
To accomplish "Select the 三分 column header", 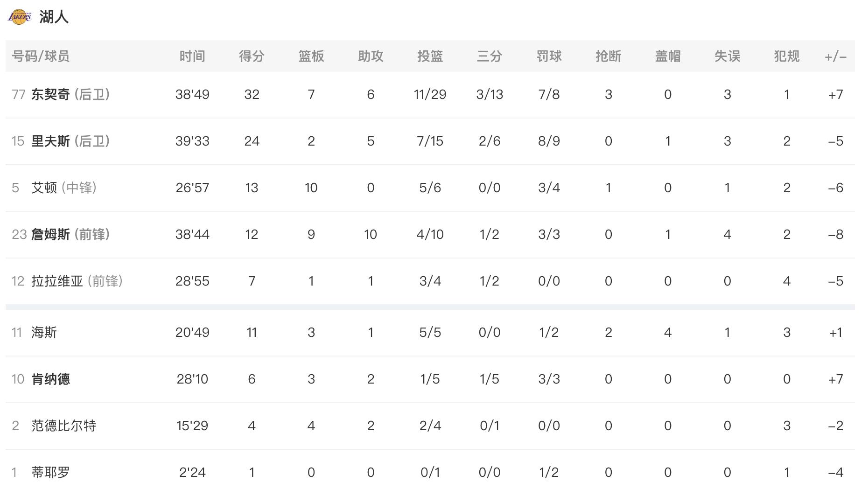I will click(490, 56).
